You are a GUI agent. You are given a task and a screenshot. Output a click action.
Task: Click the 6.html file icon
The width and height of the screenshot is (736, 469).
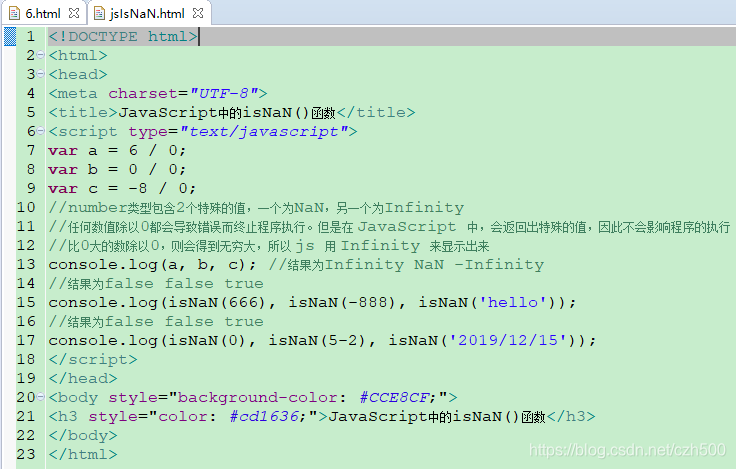[14, 13]
